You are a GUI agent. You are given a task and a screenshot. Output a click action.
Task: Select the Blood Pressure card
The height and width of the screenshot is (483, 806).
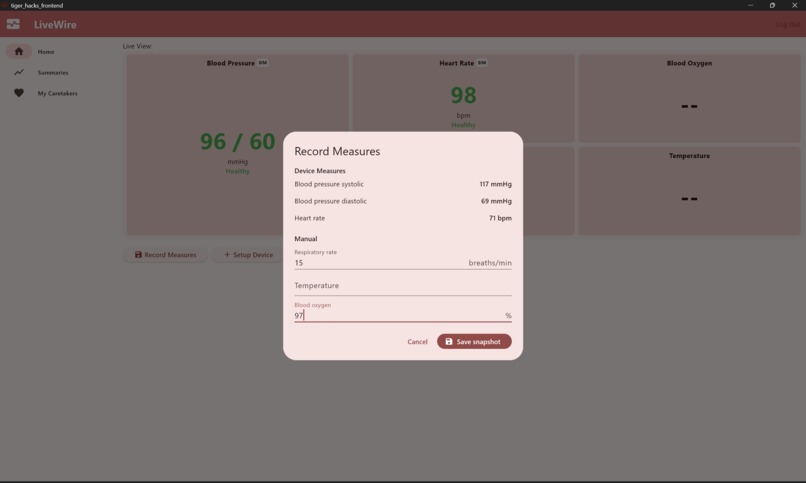tap(237, 145)
